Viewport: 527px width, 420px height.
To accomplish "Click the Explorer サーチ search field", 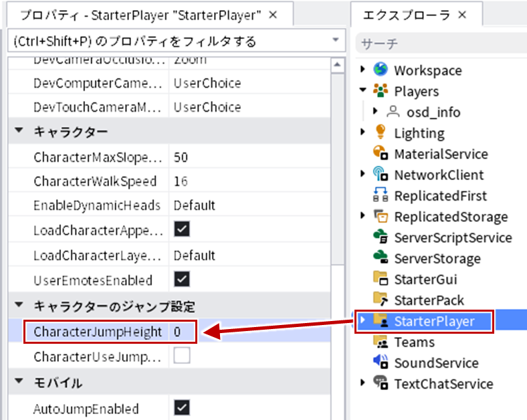I will (x=441, y=43).
